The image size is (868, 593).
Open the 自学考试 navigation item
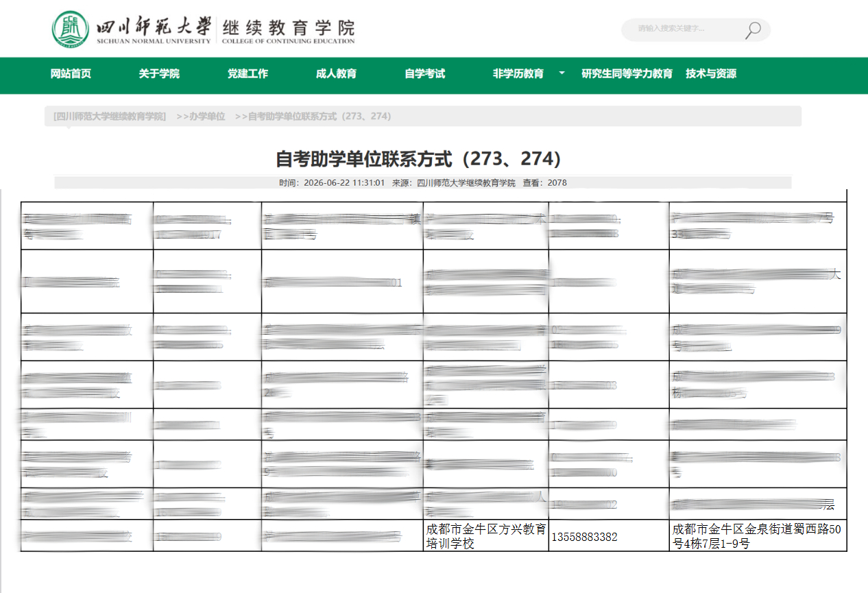pos(424,74)
